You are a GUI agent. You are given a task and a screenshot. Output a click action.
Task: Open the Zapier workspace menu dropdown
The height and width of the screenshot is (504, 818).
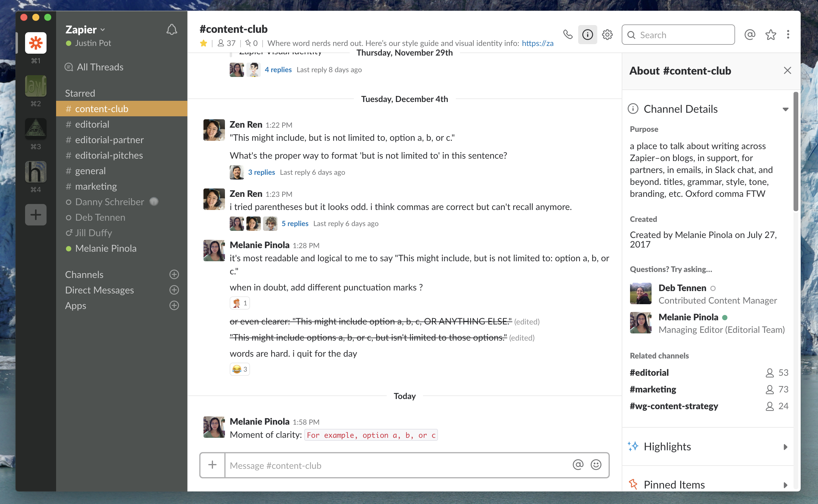(x=85, y=30)
